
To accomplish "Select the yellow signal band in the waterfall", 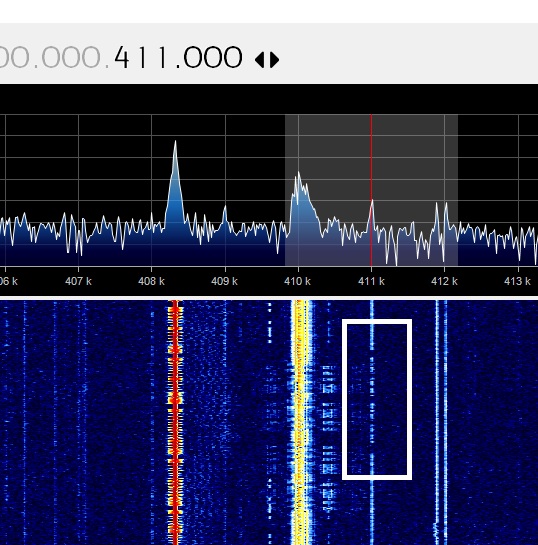I will [301, 422].
